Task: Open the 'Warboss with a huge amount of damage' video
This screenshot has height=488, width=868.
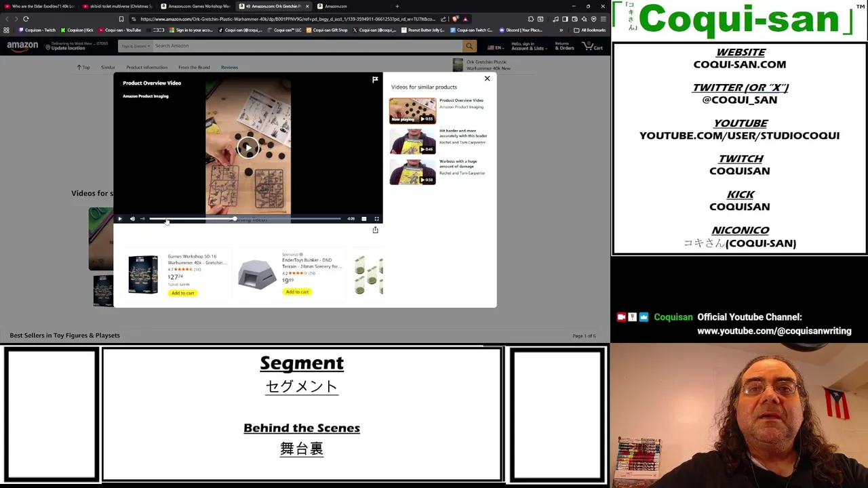Action: pyautogui.click(x=412, y=172)
